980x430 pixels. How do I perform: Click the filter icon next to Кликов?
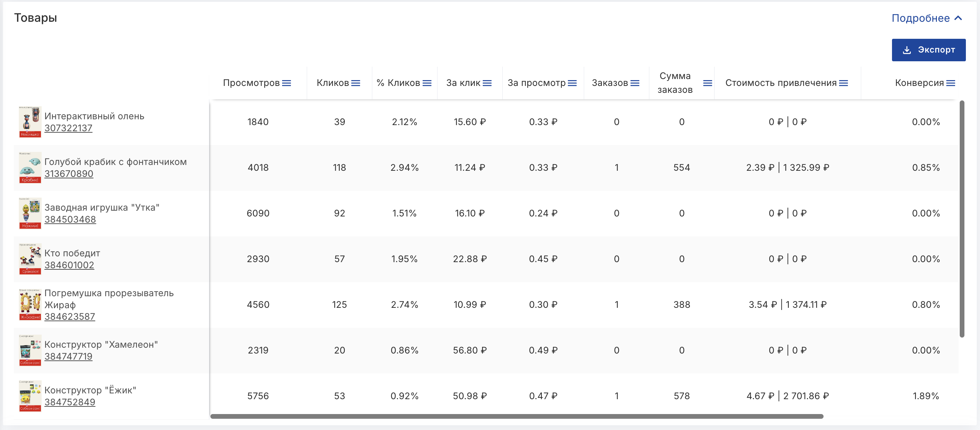[355, 83]
